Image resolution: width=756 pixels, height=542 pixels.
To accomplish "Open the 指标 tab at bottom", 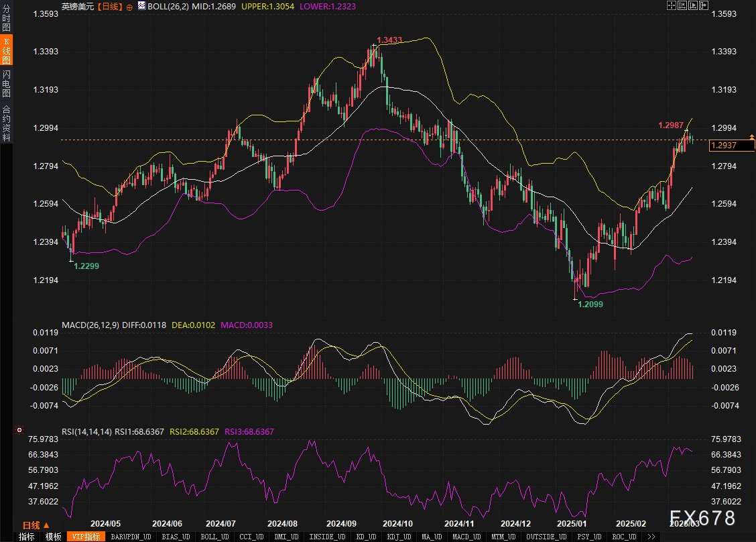I will point(27,537).
